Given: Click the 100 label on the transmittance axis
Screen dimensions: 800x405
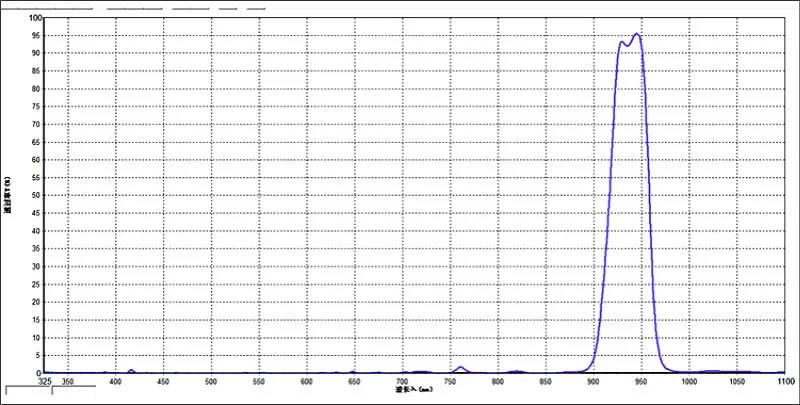Looking at the screenshot, I should pos(36,18).
